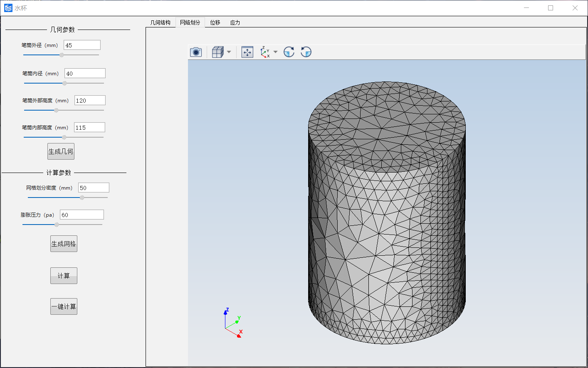Screen dimensions: 588x368
Task: Click the 笔筒外径（mm）label
Action: point(40,45)
